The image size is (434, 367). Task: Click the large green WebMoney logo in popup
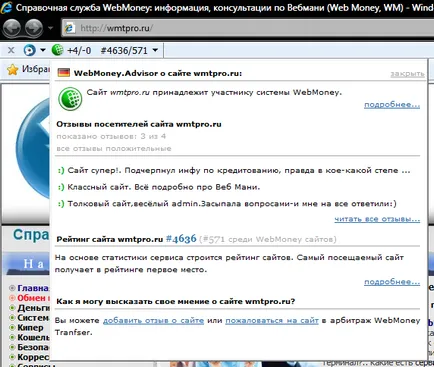pyautogui.click(x=70, y=99)
